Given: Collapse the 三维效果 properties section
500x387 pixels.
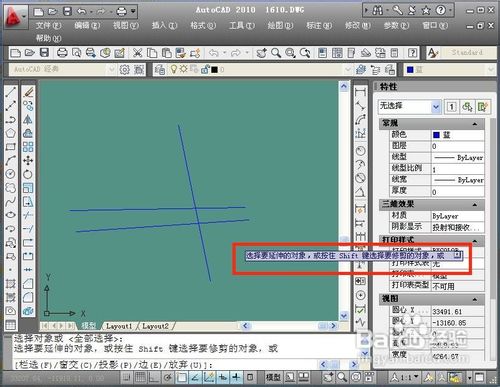Looking at the screenshot, I should click(475, 204).
